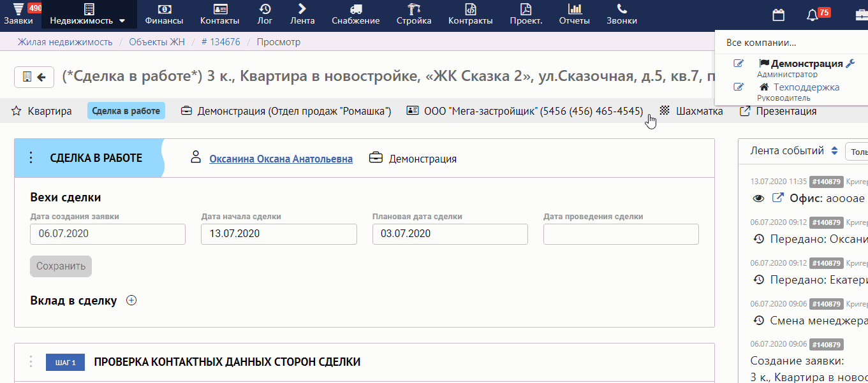Open the Финансы menu item
Viewport: 868px width, 383px height.
[x=164, y=14]
